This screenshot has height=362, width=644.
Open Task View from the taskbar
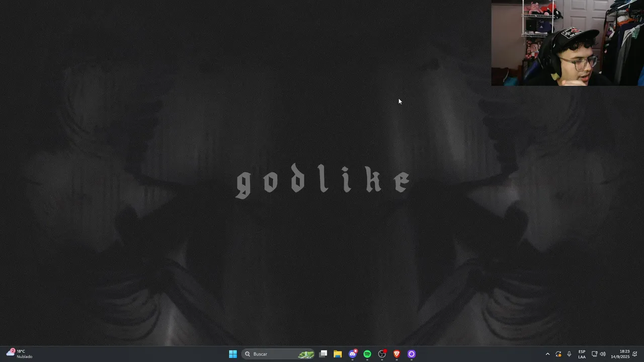tap(324, 354)
